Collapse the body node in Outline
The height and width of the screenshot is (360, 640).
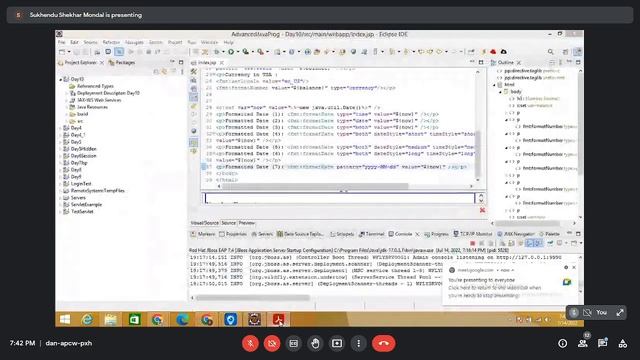point(500,92)
